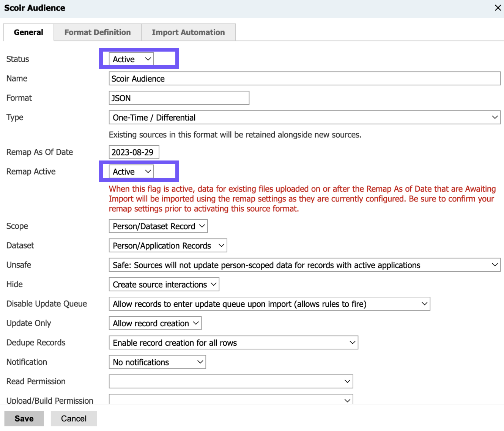504x431 pixels.
Task: Open the Hide dropdown Create source interactions
Action: tap(164, 284)
